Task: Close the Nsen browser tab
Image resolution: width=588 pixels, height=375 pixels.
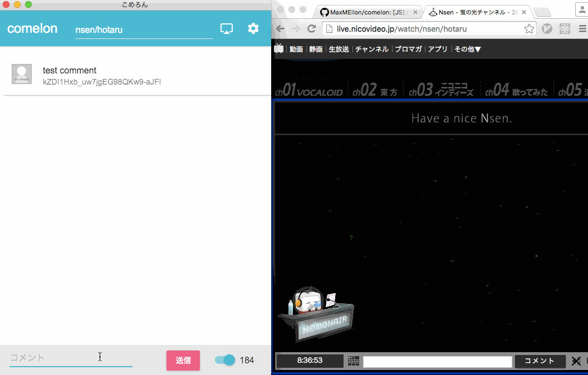Action: pos(524,12)
